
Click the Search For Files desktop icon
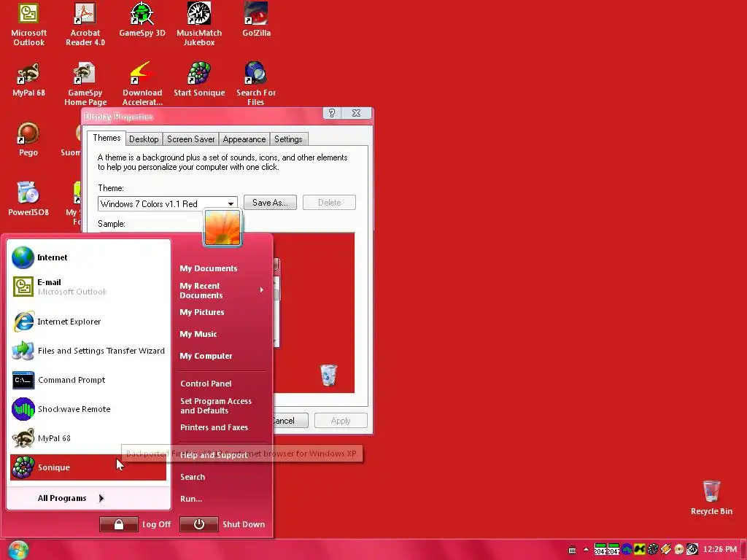click(x=256, y=84)
